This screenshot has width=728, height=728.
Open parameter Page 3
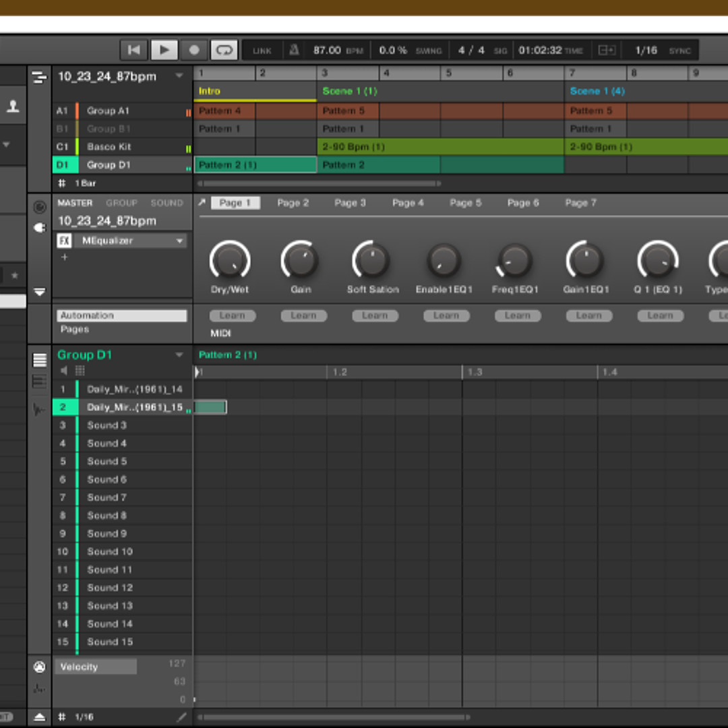point(350,203)
